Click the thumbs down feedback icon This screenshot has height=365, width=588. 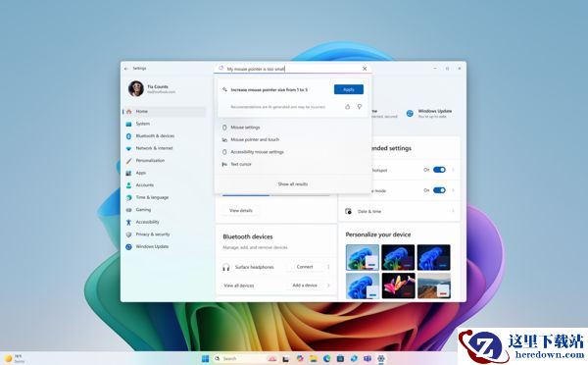(x=360, y=107)
